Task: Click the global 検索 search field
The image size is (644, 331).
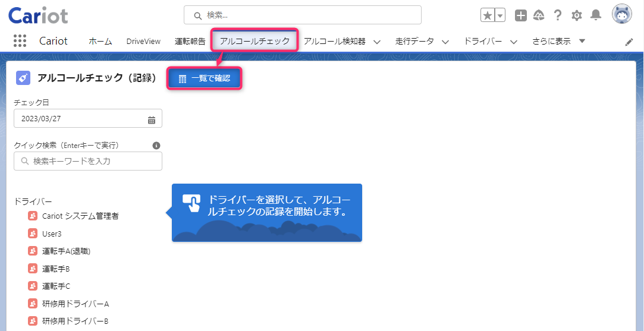Action: click(x=302, y=15)
